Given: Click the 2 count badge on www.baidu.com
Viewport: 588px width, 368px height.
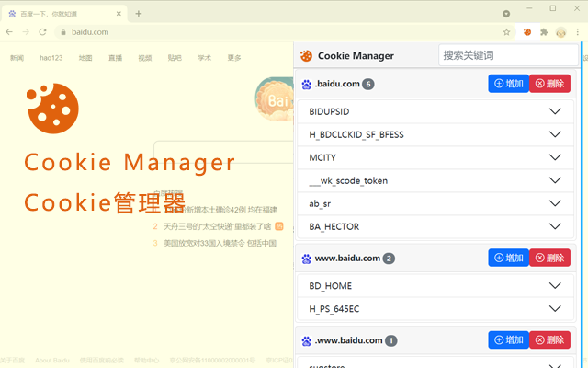Looking at the screenshot, I should pyautogui.click(x=389, y=259).
